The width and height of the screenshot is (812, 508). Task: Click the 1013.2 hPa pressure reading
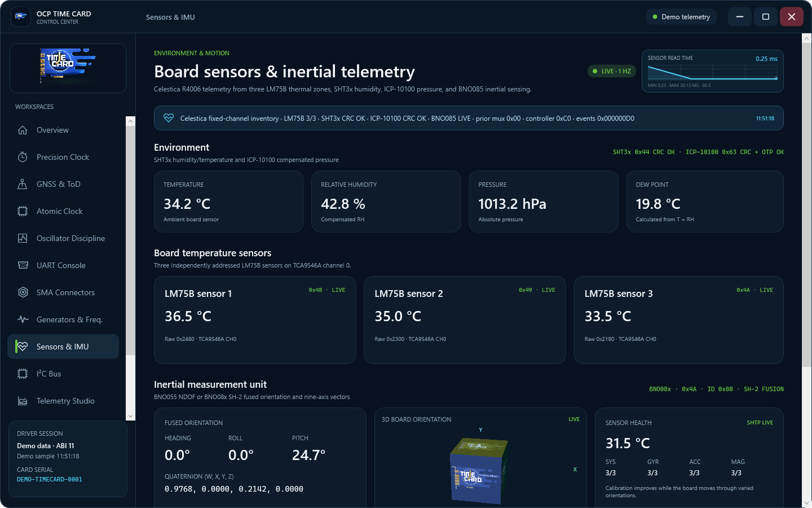[512, 204]
